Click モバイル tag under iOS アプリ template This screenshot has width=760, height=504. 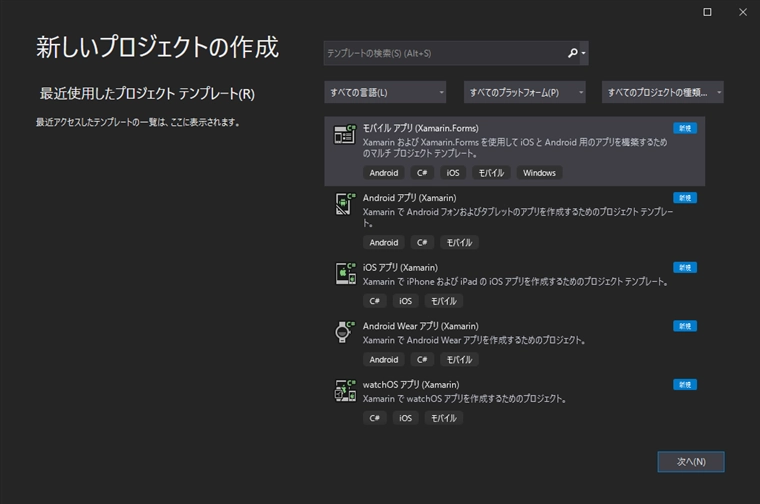(x=443, y=301)
